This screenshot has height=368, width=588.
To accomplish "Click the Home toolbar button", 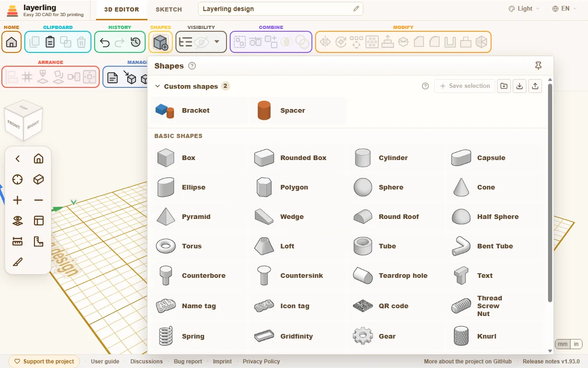I will [11, 42].
